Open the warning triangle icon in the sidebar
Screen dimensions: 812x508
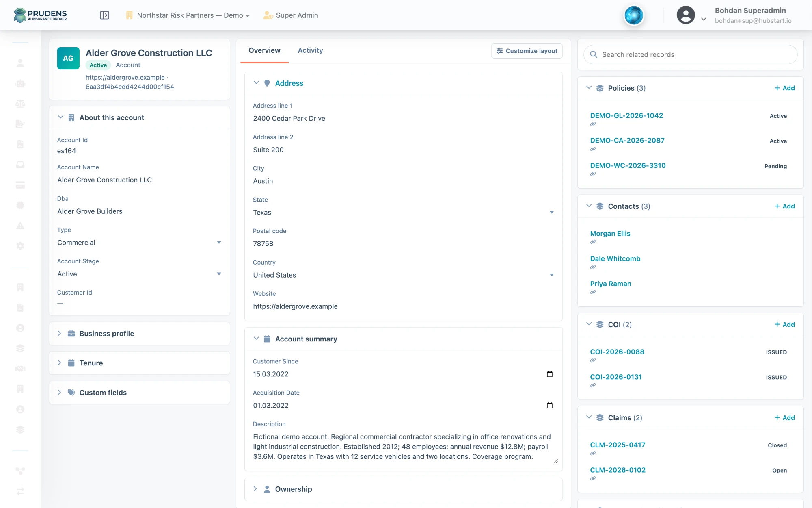pyautogui.click(x=20, y=226)
